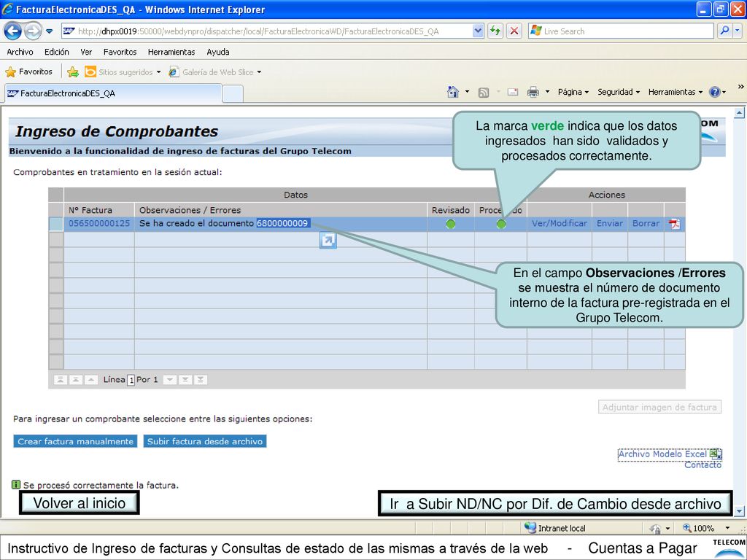This screenshot has width=747, height=560.
Task: Go to last table page icon
Action: tap(201, 379)
